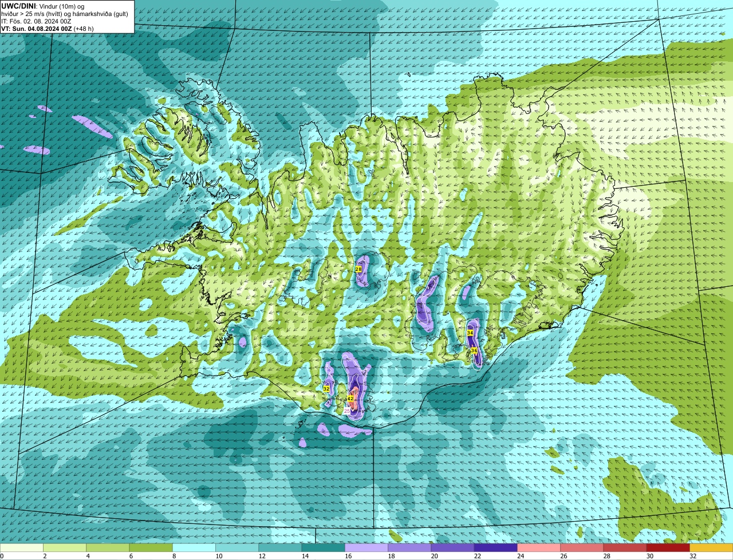
Task: Pick the 10–12 cyan scale swatch
Action: [x=237, y=548]
